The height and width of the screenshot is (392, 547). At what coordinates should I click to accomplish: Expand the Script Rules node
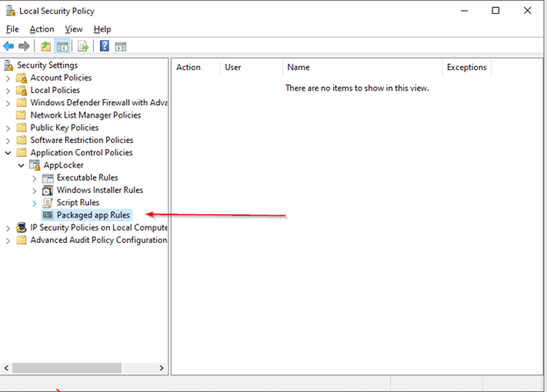35,203
